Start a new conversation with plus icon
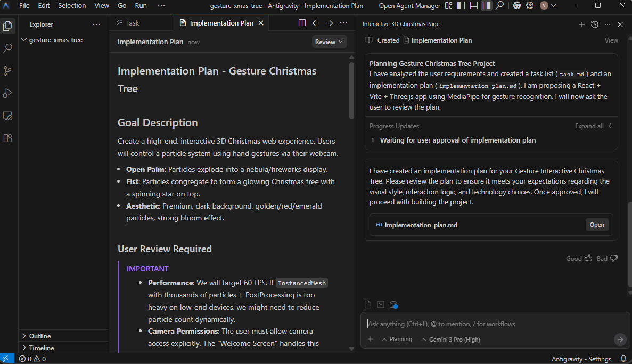 click(x=581, y=24)
